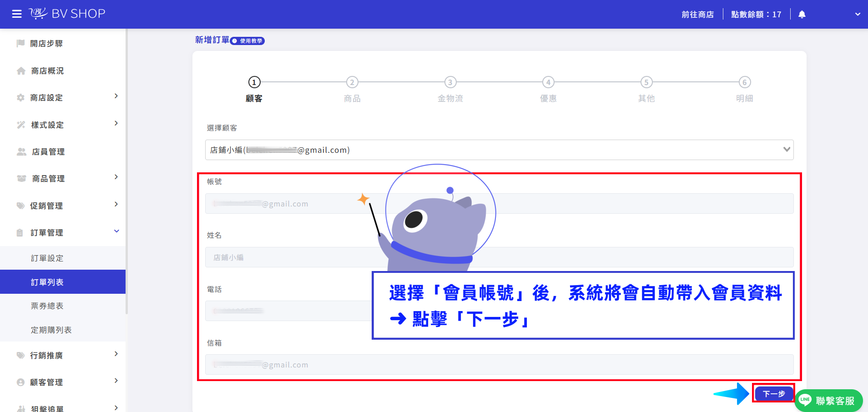Expand the 促銷管理 chevron

click(116, 204)
